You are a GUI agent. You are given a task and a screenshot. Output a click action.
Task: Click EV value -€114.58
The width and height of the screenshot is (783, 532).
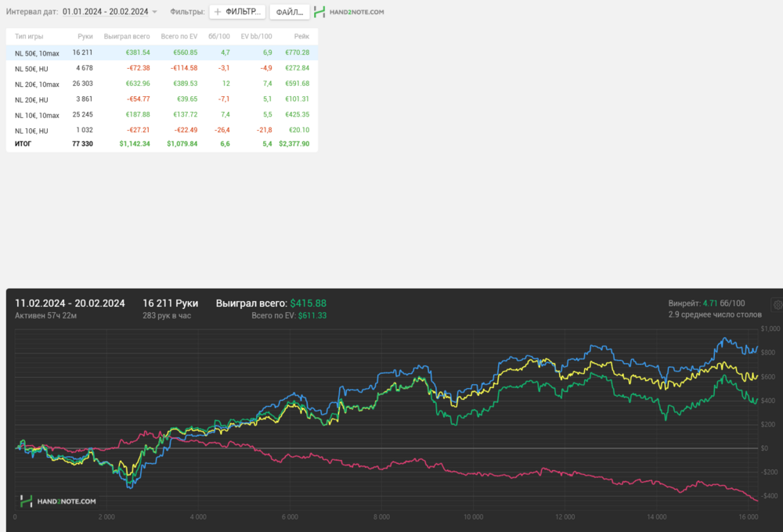pyautogui.click(x=186, y=68)
